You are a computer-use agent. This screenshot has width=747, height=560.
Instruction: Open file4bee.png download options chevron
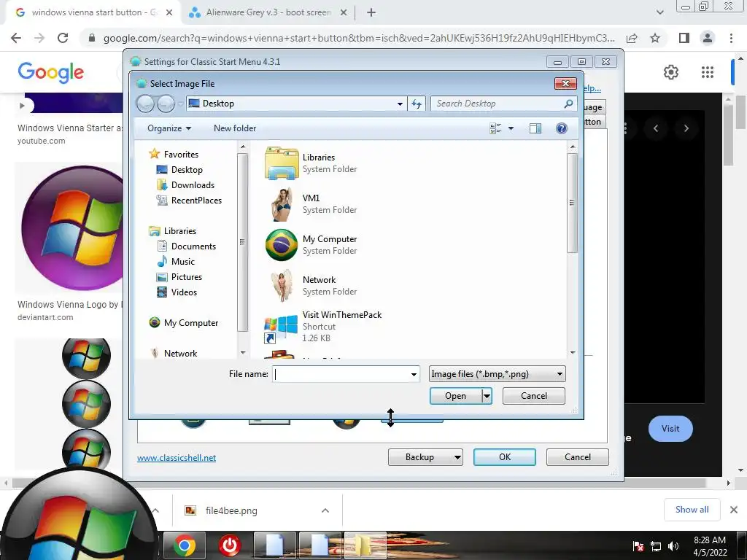coord(325,510)
